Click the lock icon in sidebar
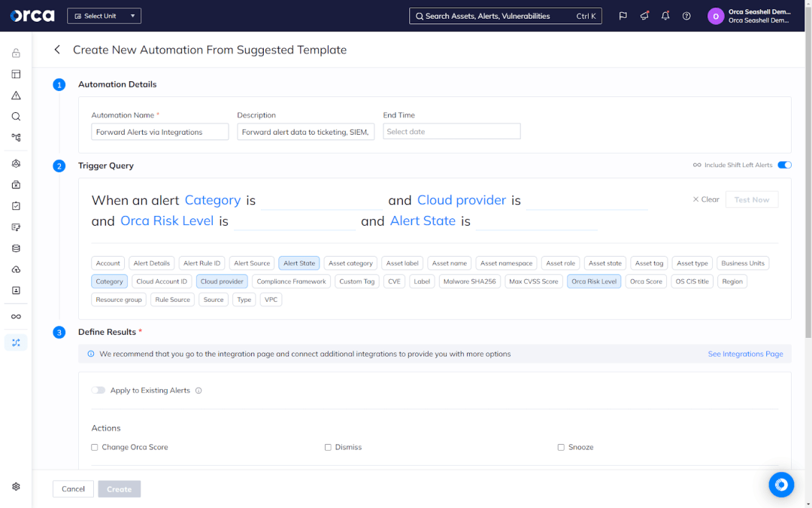 [x=16, y=53]
